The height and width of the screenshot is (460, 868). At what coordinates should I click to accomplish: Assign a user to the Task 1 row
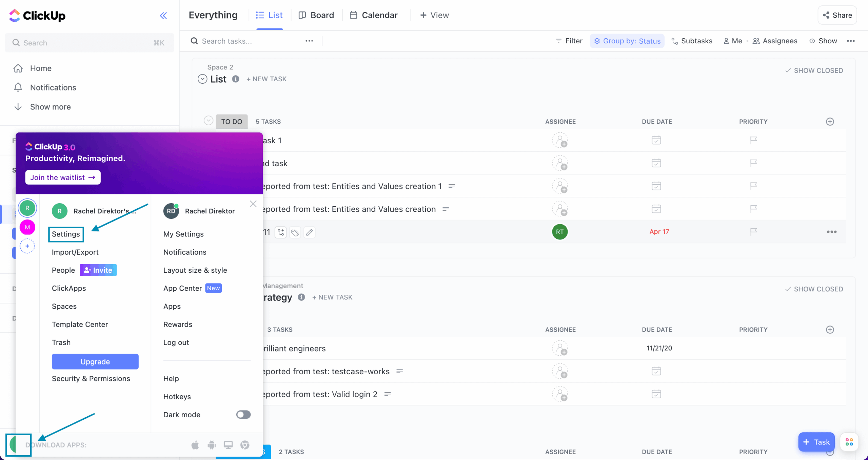point(560,140)
